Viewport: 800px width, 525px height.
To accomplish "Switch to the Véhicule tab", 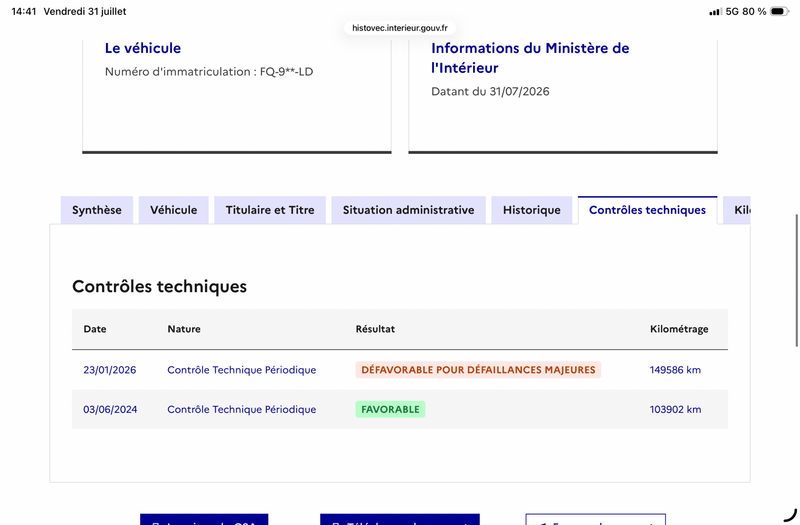I will coord(173,210).
